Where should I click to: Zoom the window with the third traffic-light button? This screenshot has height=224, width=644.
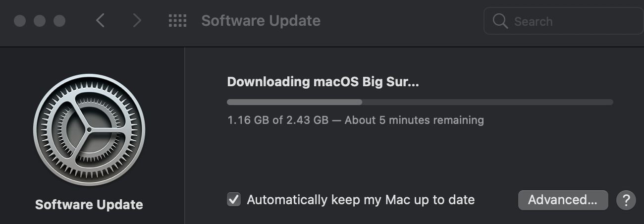[59, 21]
